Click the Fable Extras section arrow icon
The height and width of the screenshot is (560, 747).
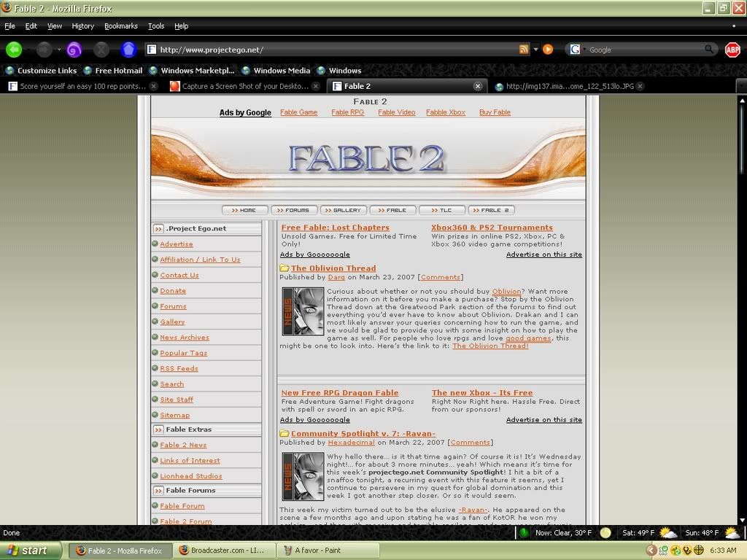[x=158, y=429]
